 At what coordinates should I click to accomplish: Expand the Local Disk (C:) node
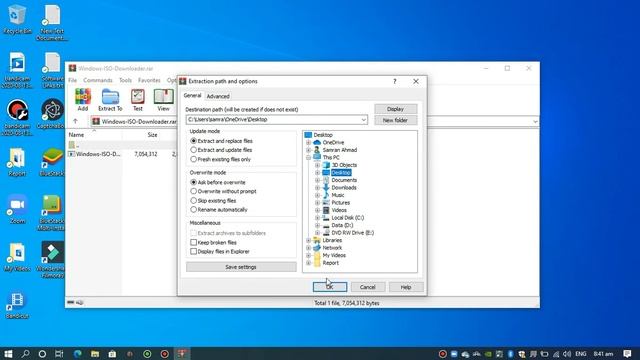pyautogui.click(x=317, y=218)
